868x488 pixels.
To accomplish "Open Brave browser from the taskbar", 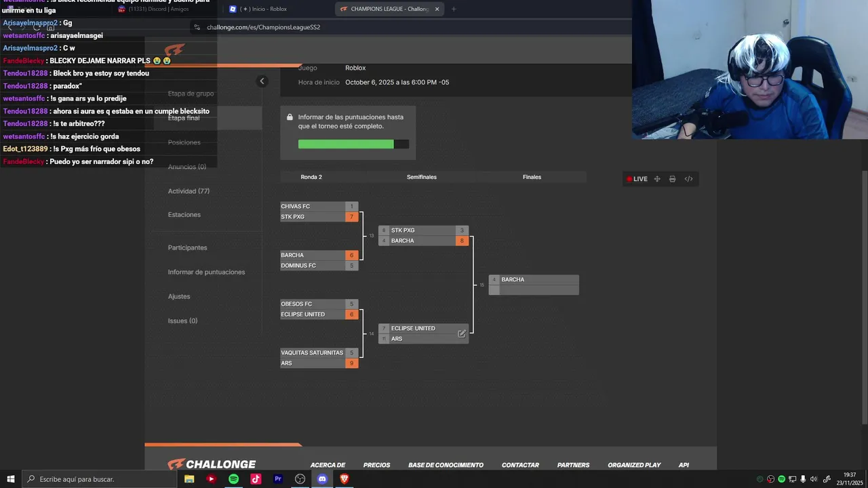I will 344,479.
